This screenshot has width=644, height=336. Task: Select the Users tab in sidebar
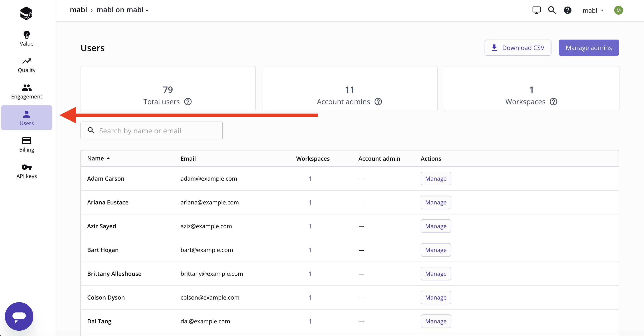click(26, 118)
